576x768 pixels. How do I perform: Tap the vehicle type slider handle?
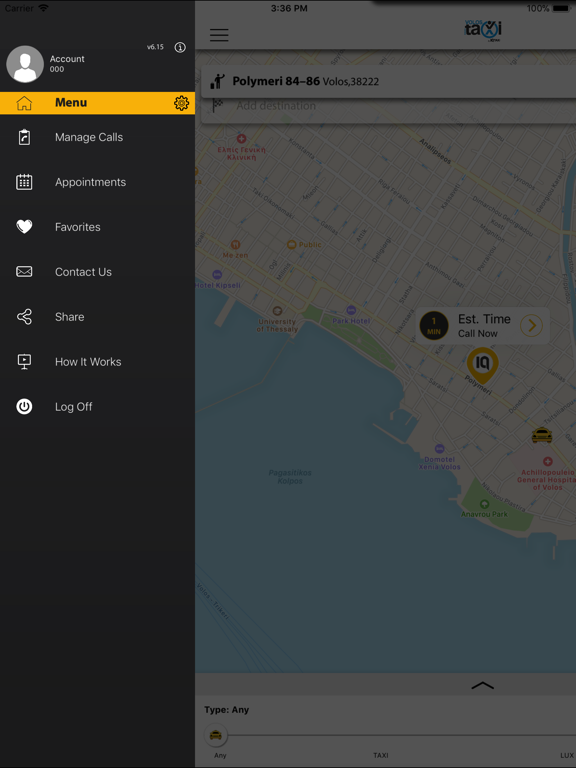(x=216, y=735)
